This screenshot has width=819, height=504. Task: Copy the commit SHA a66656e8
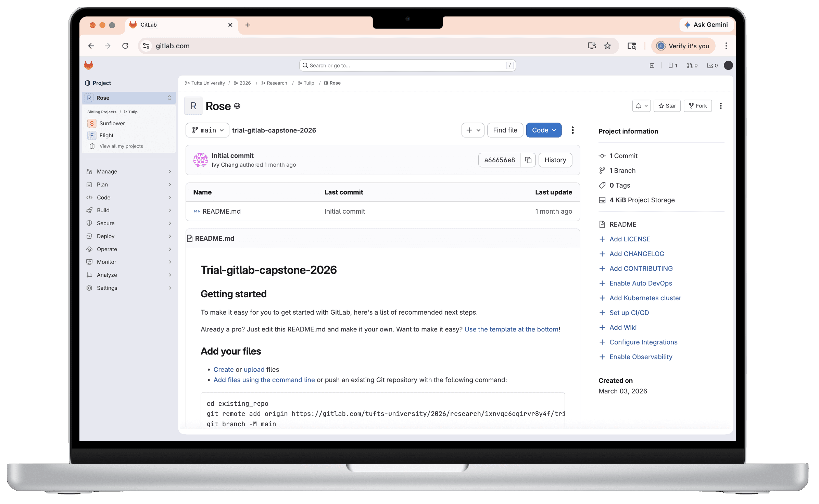click(x=528, y=160)
